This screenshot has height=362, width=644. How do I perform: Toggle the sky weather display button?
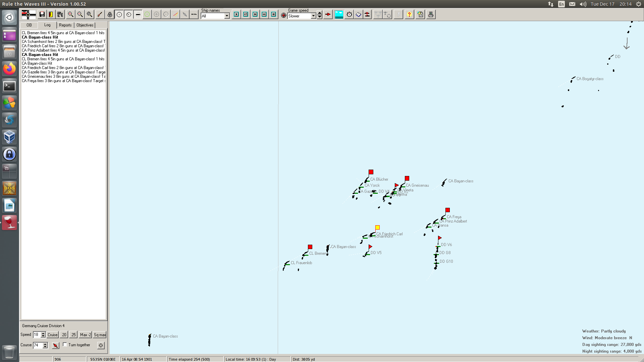click(x=339, y=14)
